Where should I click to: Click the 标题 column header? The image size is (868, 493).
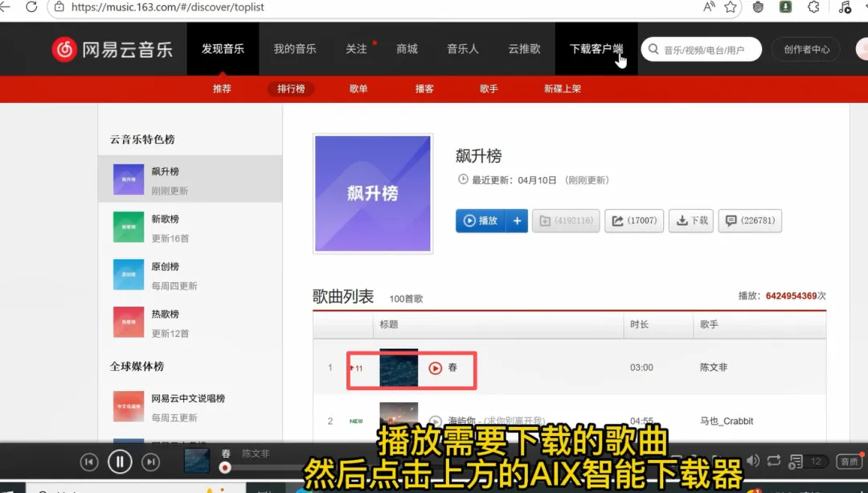[x=389, y=324]
